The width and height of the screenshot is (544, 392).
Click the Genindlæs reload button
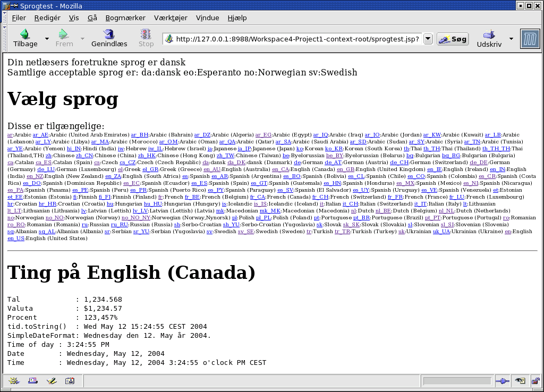point(109,38)
